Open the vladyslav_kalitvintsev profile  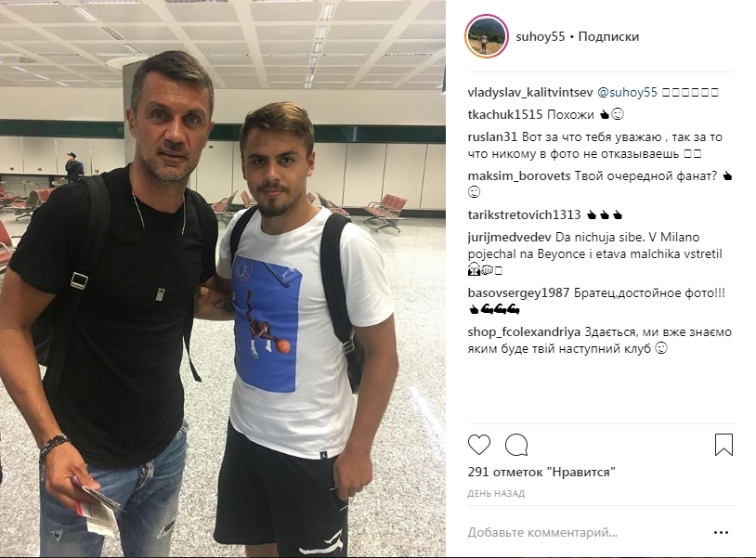coord(530,93)
